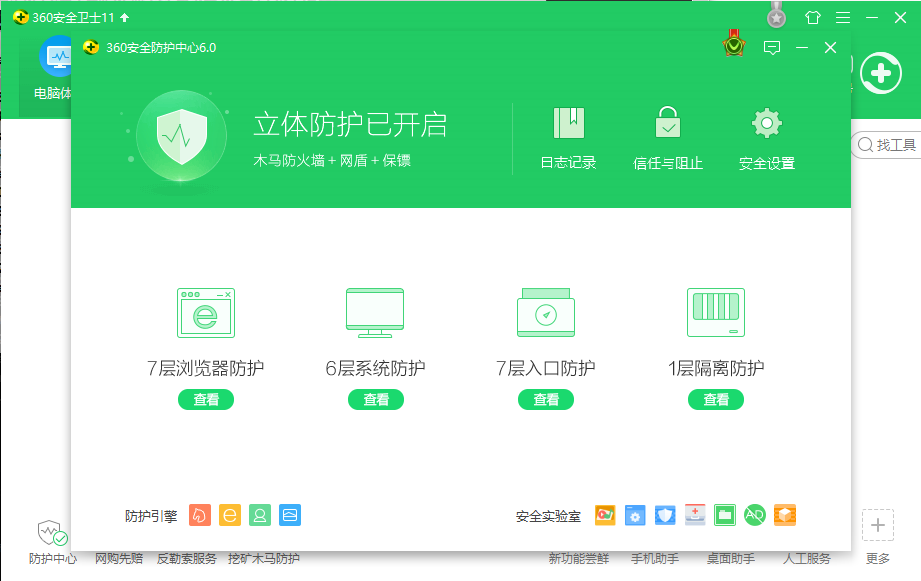Viewport: 921px width, 581px height.
Task: Open 信任与阻止 trust and block icon
Action: coord(668,122)
